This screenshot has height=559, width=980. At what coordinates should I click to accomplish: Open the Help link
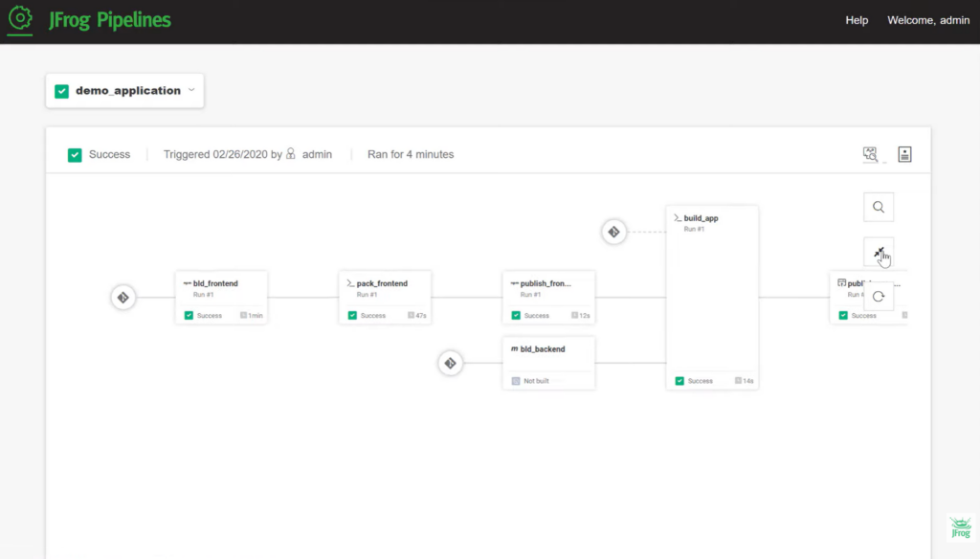857,20
